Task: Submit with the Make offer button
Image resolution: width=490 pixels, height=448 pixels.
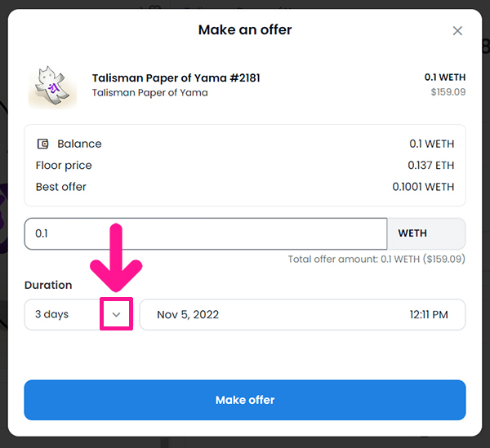Action: [245, 400]
